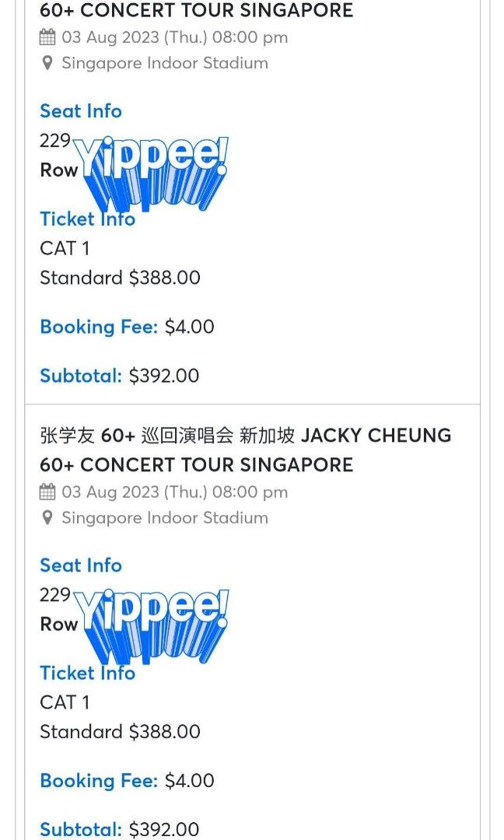The image size is (504, 840).
Task: Click the location pin icon for Singapore Indoor Stadium
Action: click(48, 63)
